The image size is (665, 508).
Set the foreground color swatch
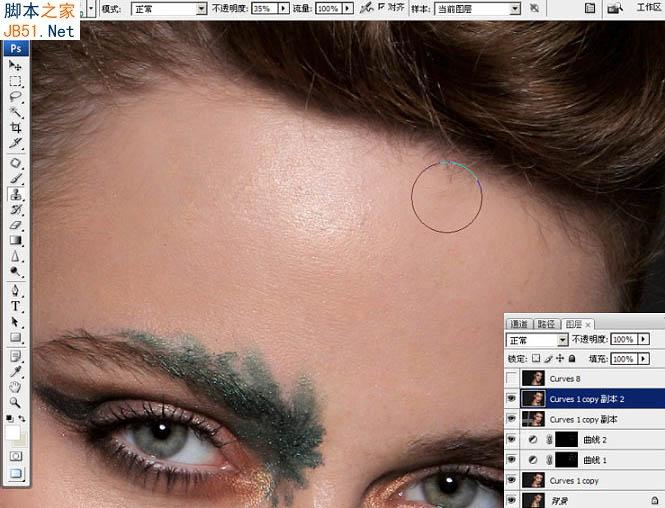12,433
